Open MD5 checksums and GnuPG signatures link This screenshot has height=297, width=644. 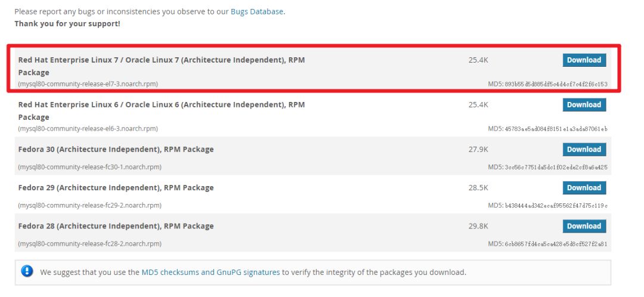210,272
